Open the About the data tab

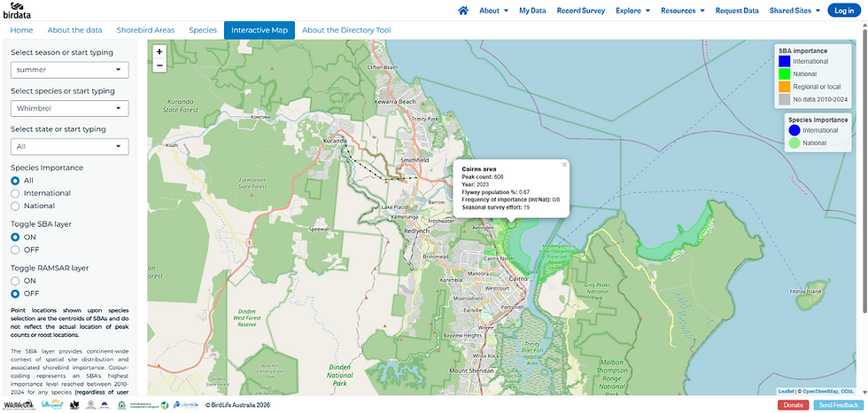click(74, 30)
